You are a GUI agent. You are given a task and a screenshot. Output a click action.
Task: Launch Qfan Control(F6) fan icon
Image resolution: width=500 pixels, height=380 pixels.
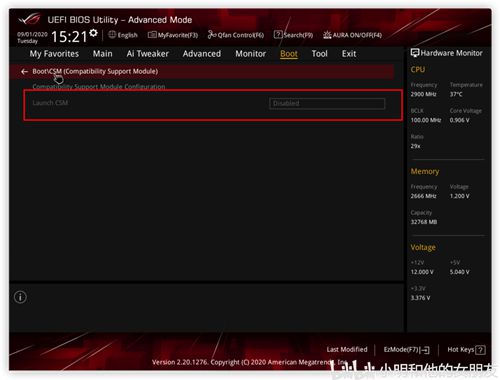(x=212, y=35)
